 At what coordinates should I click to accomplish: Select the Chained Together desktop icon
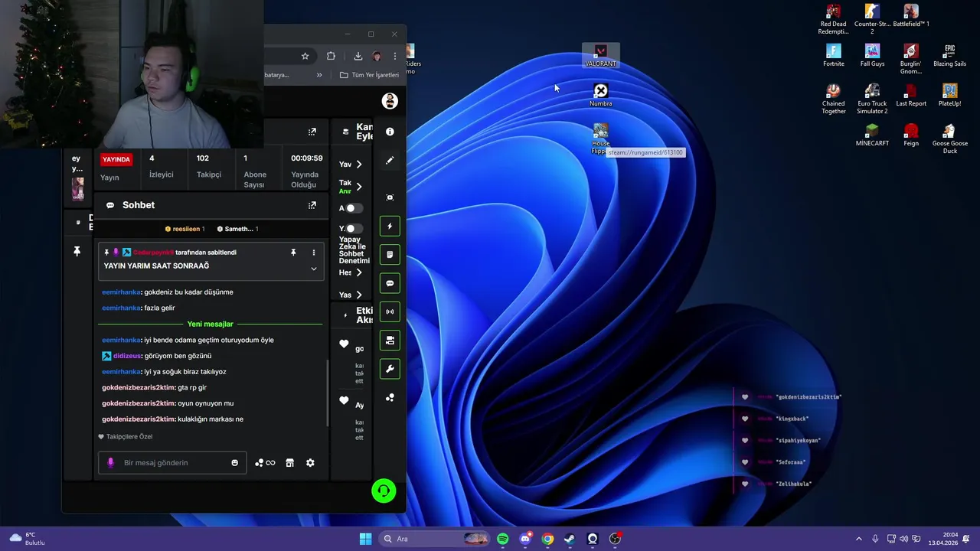[834, 99]
